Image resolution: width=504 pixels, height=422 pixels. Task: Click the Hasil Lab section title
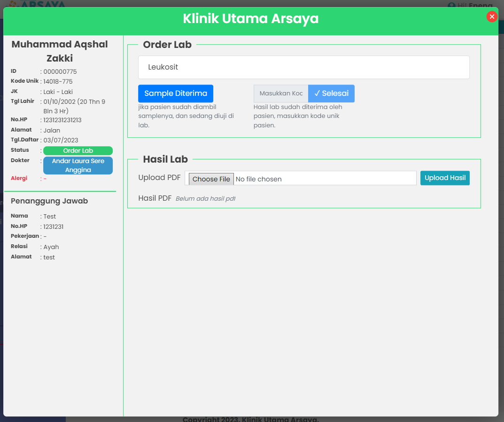point(165,159)
